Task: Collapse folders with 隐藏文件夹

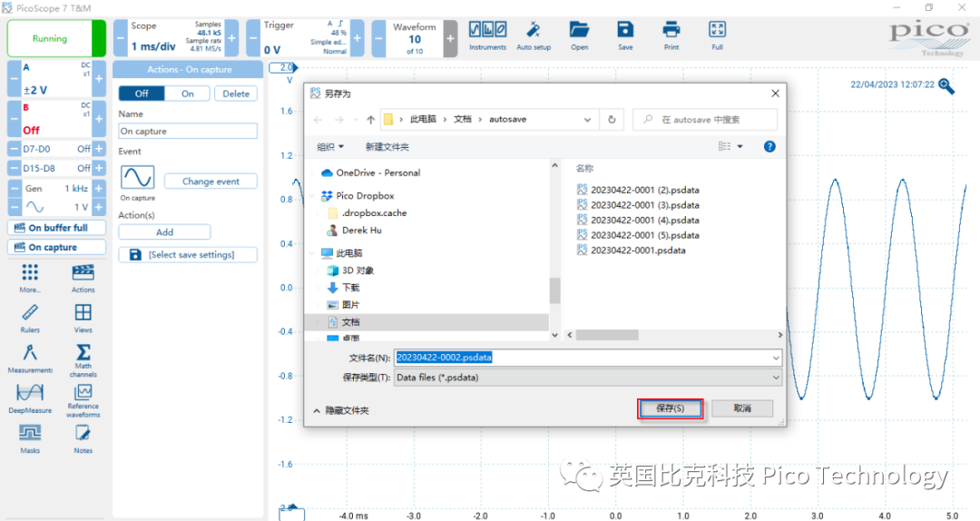Action: [341, 410]
